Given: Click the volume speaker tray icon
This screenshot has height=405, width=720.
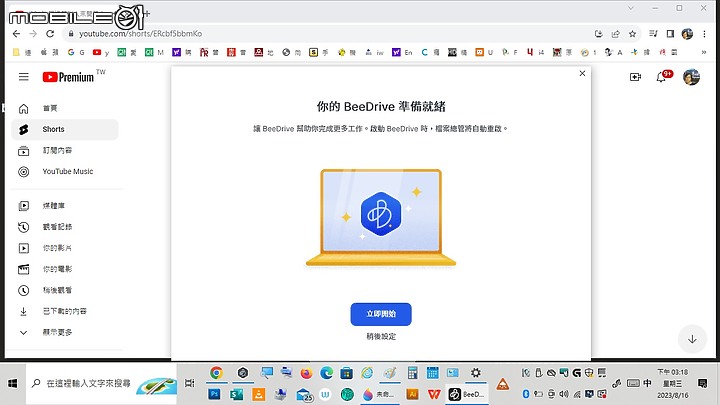Looking at the screenshot, I should coord(564,394).
